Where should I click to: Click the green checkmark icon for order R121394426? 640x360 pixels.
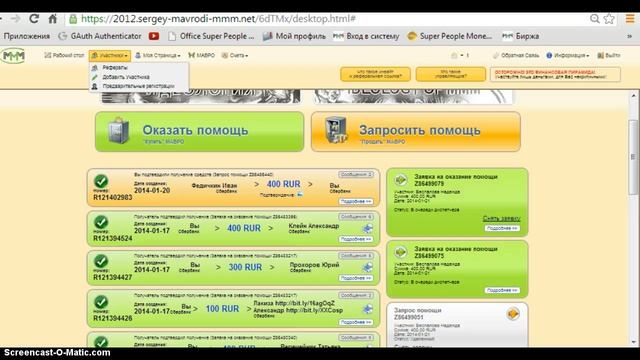[101, 302]
